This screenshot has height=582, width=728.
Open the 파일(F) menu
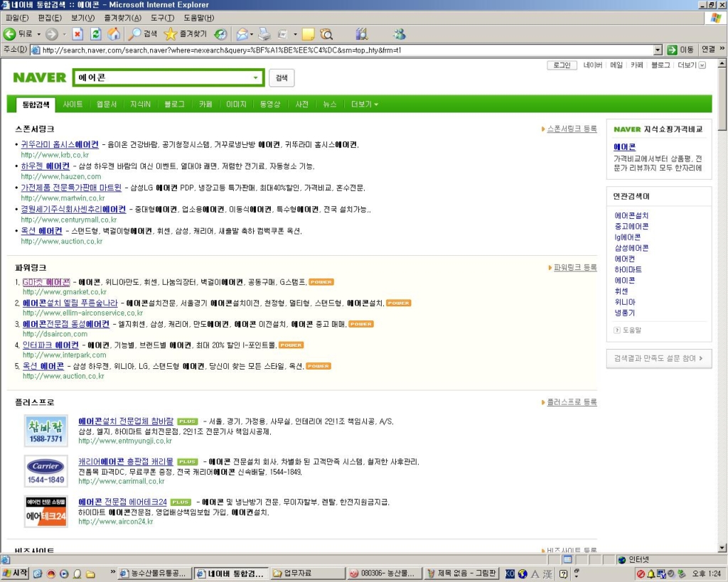[x=17, y=18]
